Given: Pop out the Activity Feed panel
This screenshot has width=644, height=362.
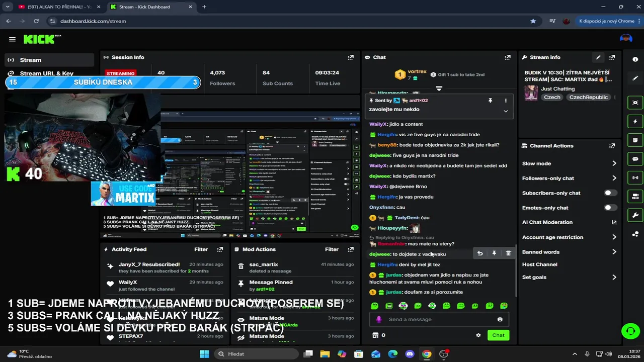Looking at the screenshot, I should 220,249.
